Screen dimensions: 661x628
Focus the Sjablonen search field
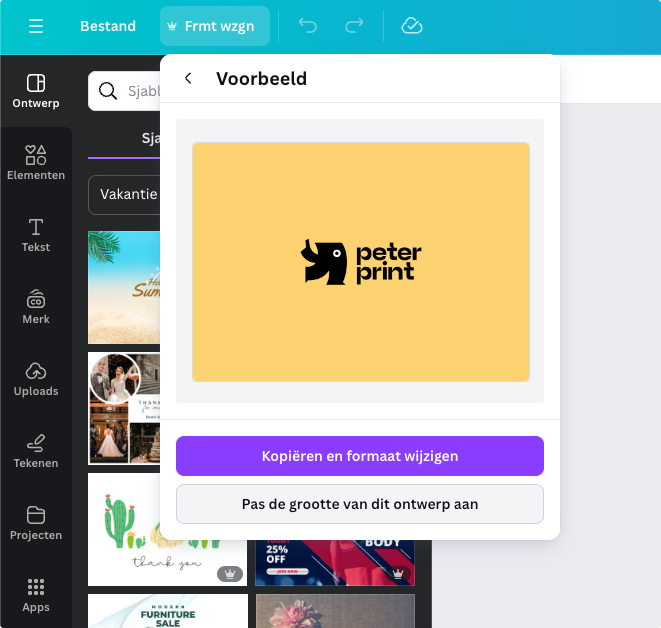point(124,91)
